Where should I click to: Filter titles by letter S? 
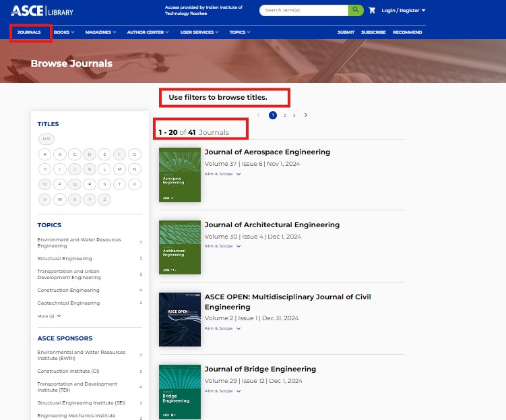tap(105, 184)
